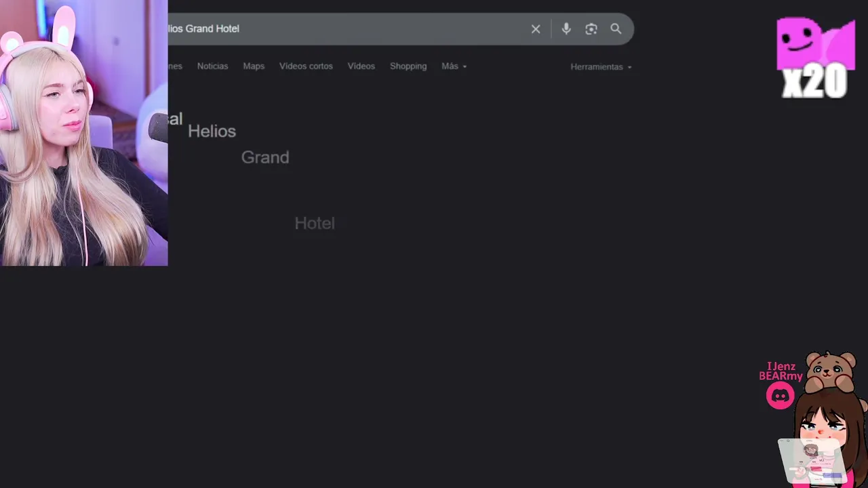Click the IJenz BEARmy overlay text

point(781,371)
